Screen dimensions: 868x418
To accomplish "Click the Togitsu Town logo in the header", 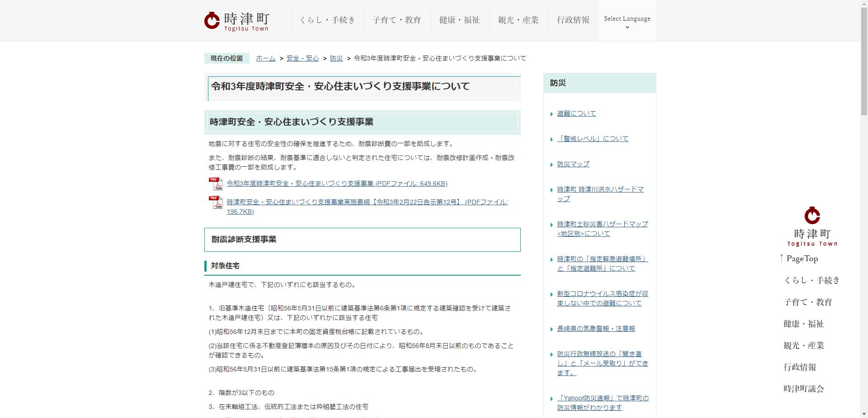I will coord(236,20).
